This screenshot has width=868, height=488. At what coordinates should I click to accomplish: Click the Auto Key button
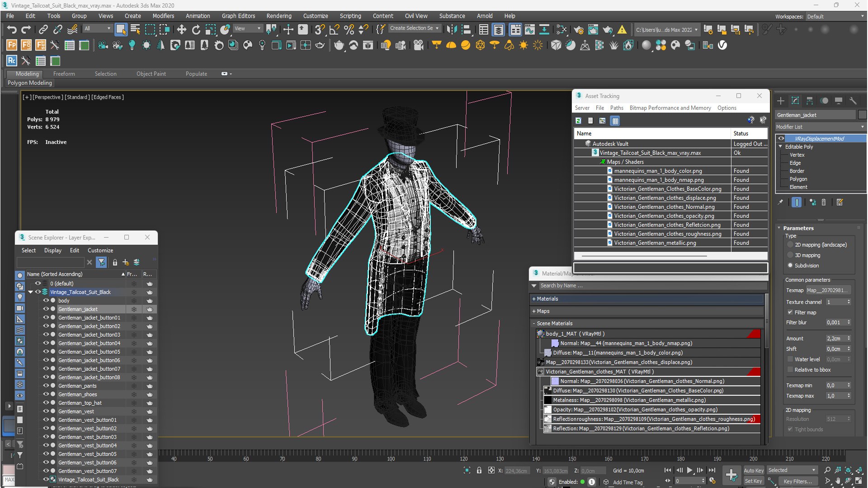click(x=754, y=470)
